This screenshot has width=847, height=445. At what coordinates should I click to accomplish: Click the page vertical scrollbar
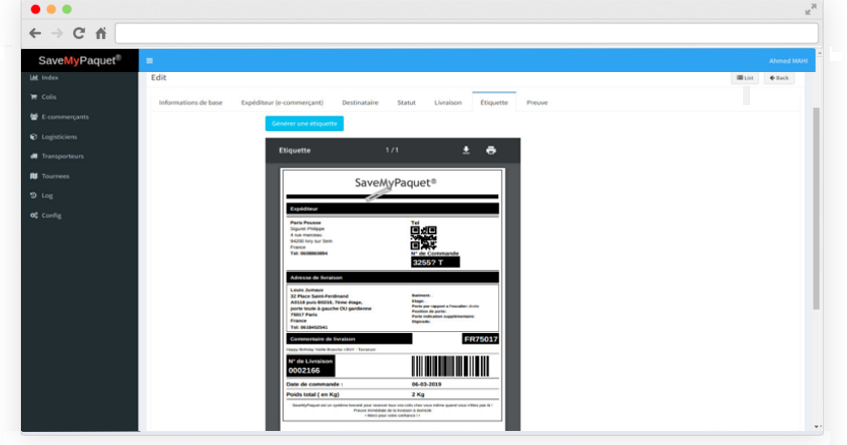pyautogui.click(x=816, y=208)
